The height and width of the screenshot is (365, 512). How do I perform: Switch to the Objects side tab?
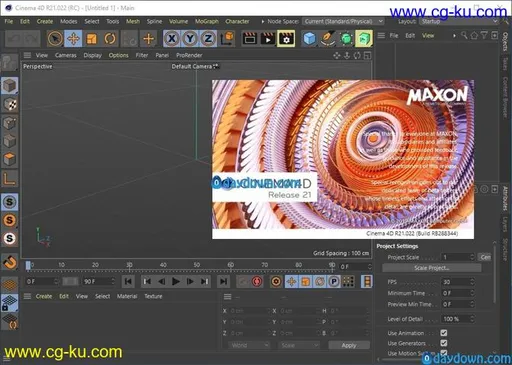point(505,42)
